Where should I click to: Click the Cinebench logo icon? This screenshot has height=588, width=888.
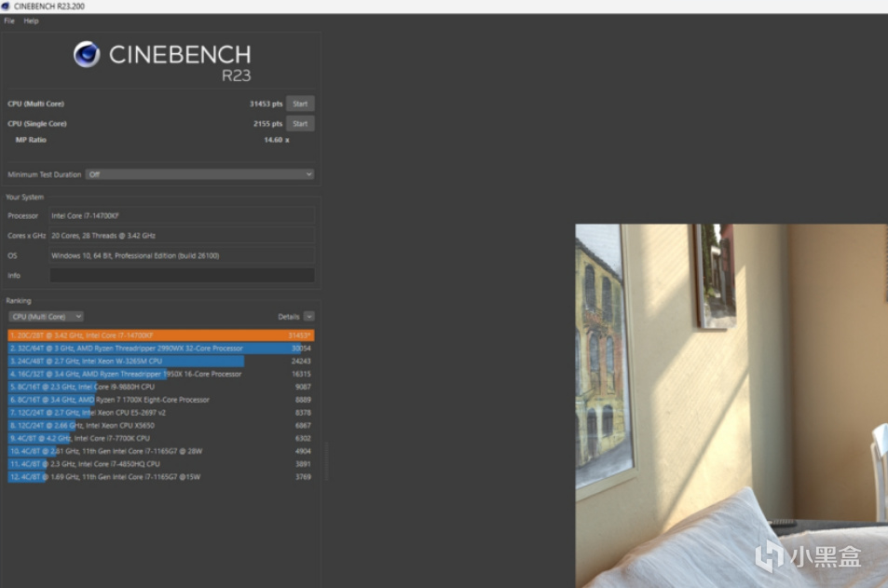87,54
